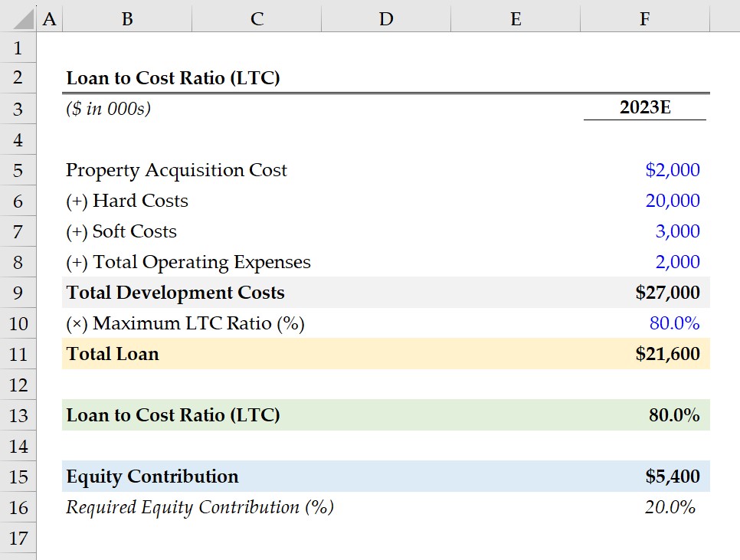Click the green 'Loan to Cost Ratio (LTC)' label
This screenshot has height=560, width=740.
(172, 415)
